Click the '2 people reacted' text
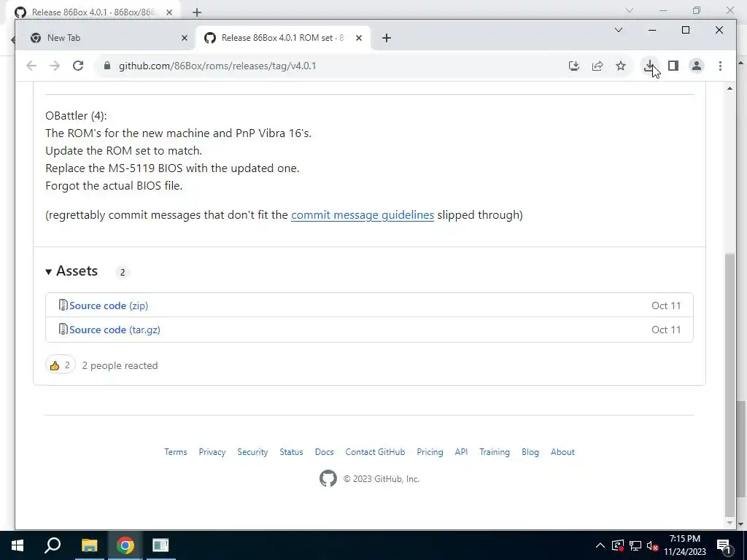This screenshot has height=560, width=747. click(120, 365)
